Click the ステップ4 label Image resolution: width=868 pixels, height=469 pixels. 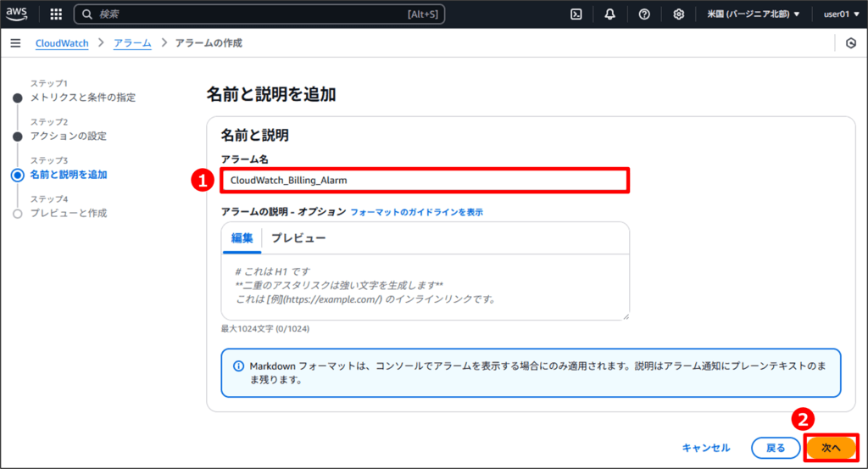coord(48,198)
